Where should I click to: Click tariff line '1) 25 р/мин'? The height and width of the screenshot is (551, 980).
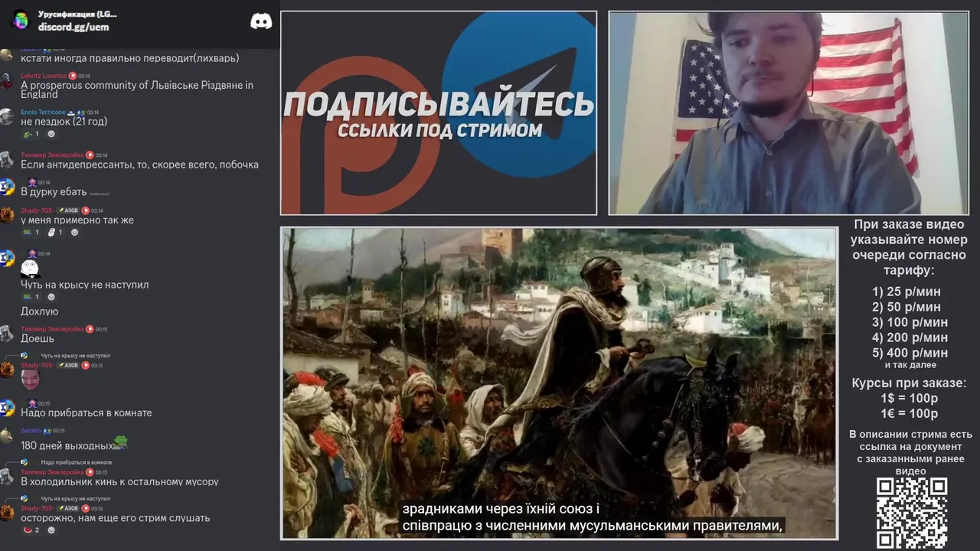(x=906, y=292)
